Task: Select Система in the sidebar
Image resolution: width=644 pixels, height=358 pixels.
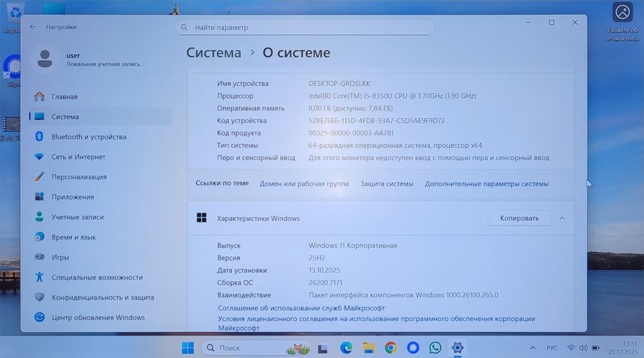Action: click(x=100, y=117)
